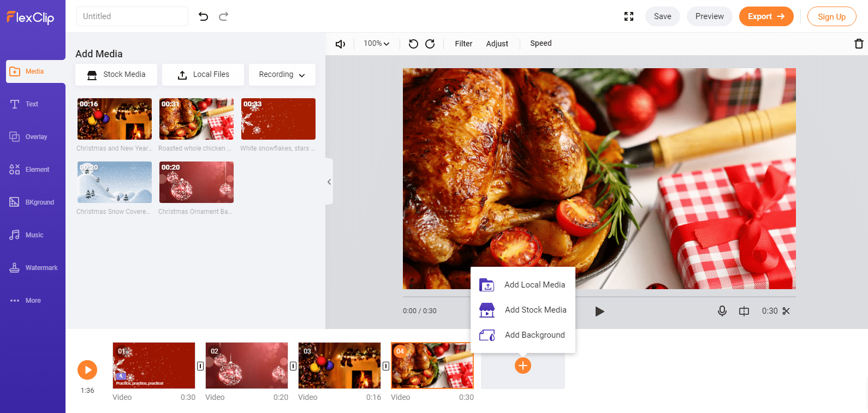Click the Stock Media button
Screen dimensions: 868x413
(116, 75)
